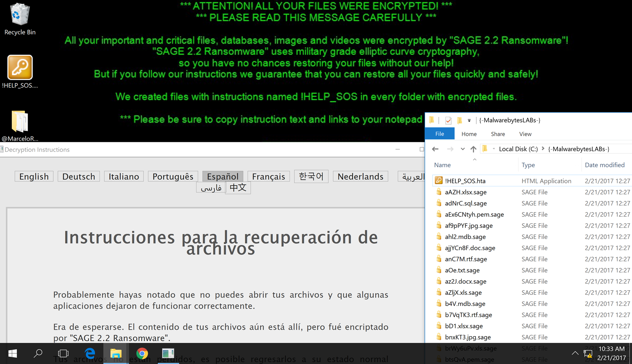Maximize the Decryption Instructions window
The height and width of the screenshot is (364, 632).
click(x=421, y=149)
